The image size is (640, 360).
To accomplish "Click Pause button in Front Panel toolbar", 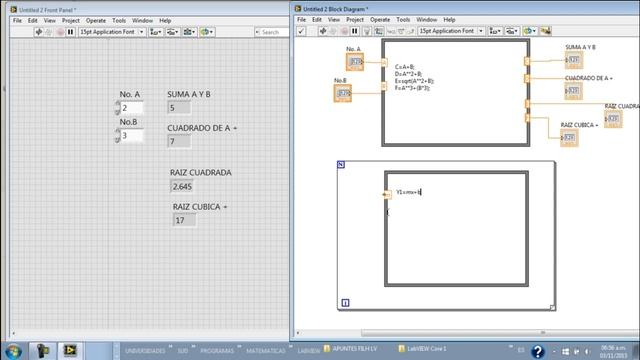I will (70, 32).
